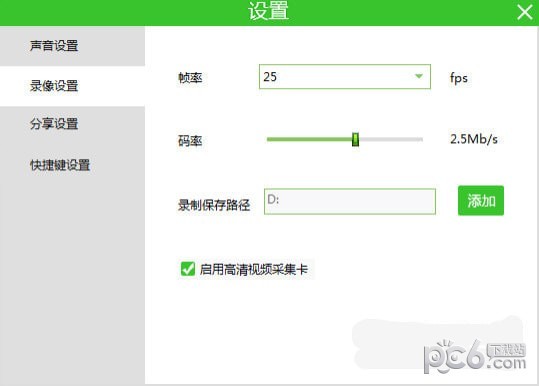
Task: Click the 录制保存路径 label
Action: (x=214, y=205)
